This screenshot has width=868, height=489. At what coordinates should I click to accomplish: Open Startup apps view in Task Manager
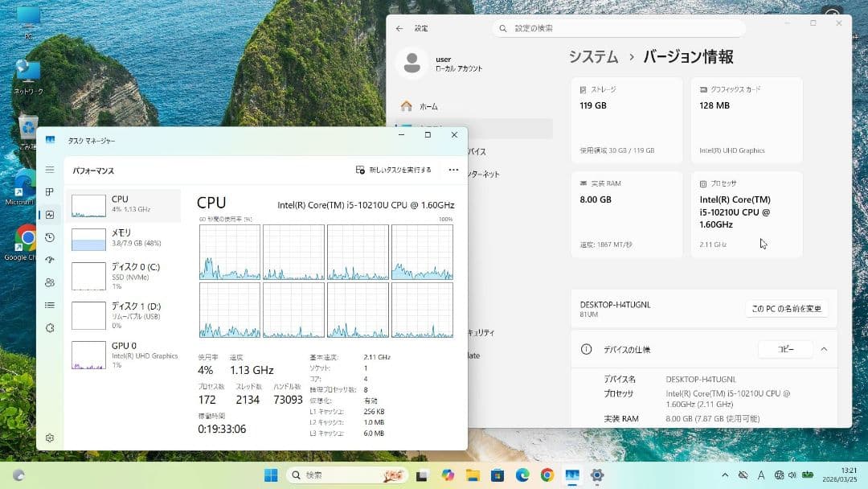click(x=49, y=260)
